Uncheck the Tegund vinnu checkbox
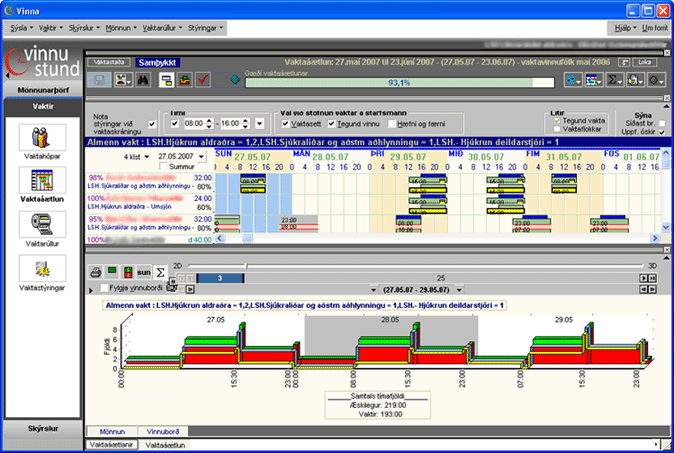 [331, 124]
